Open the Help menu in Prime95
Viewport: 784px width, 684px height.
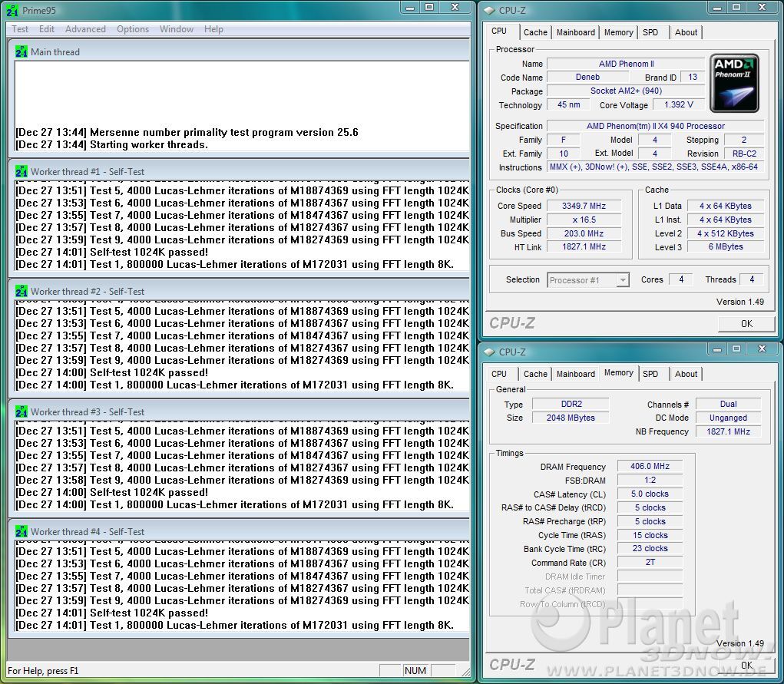[213, 29]
